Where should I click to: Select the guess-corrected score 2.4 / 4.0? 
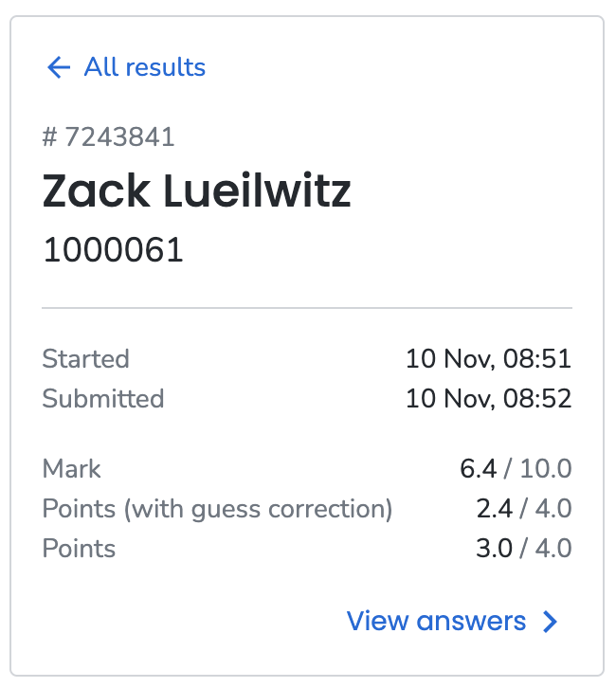(523, 509)
